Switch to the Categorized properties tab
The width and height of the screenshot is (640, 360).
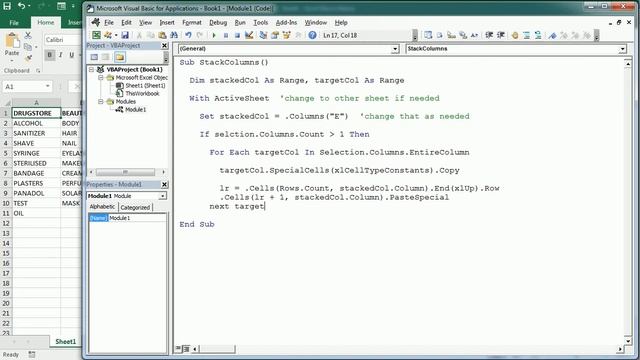pyautogui.click(x=135, y=207)
